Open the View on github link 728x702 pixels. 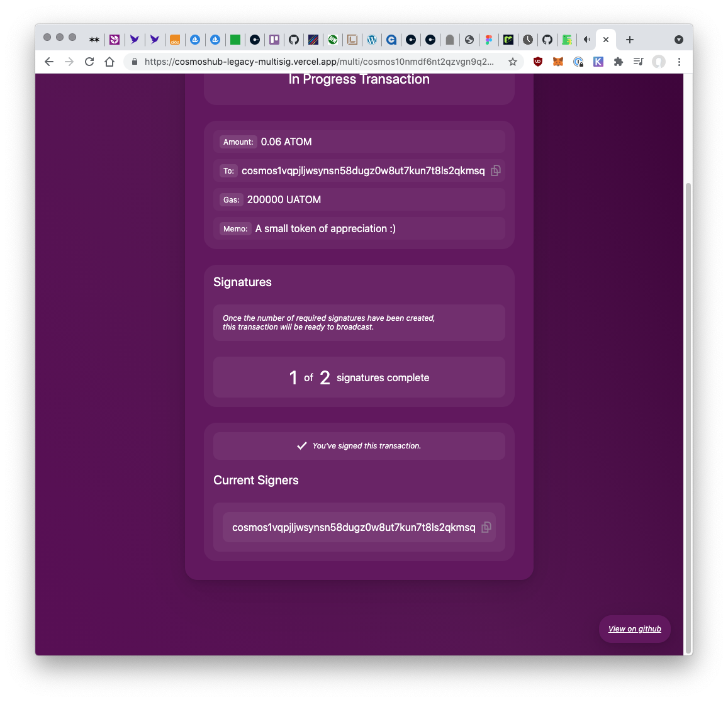[634, 629]
